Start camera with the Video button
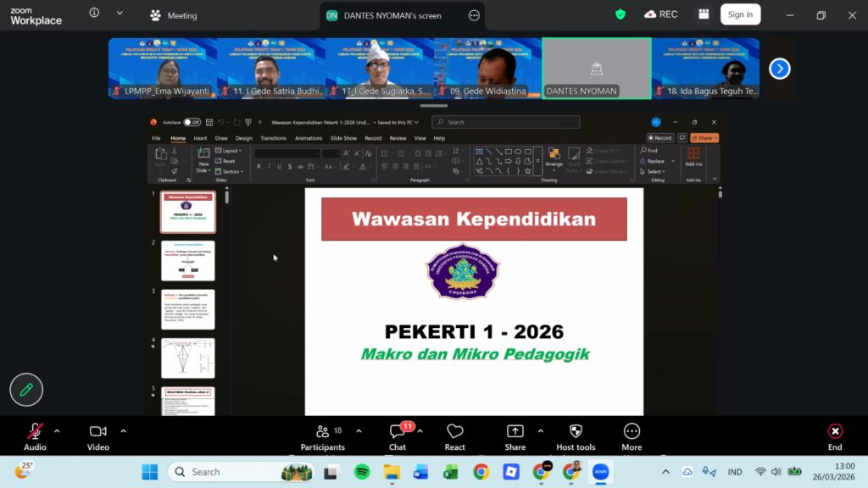The image size is (868, 488). 98,435
